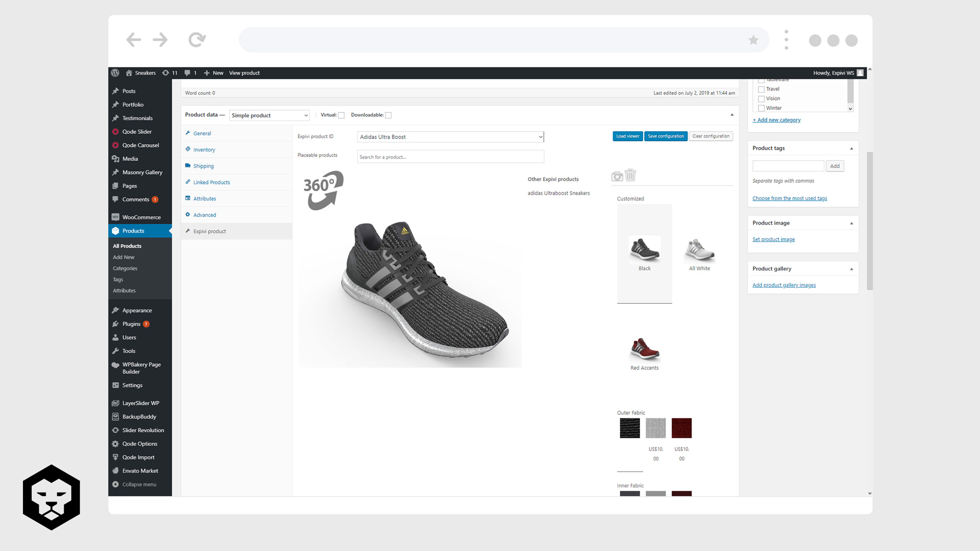Take a snapshot with the camera icon
Screen dimensions: 980x551
coord(617,177)
